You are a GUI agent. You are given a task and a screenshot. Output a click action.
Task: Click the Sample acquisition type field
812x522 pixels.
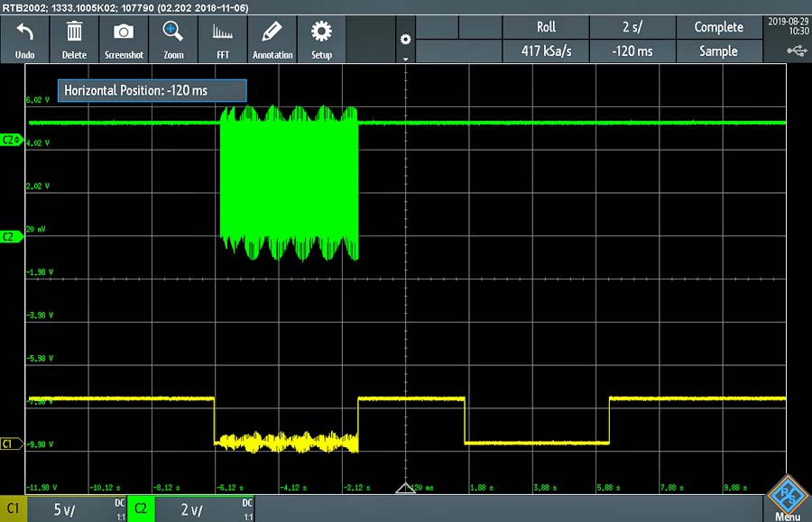pos(719,50)
